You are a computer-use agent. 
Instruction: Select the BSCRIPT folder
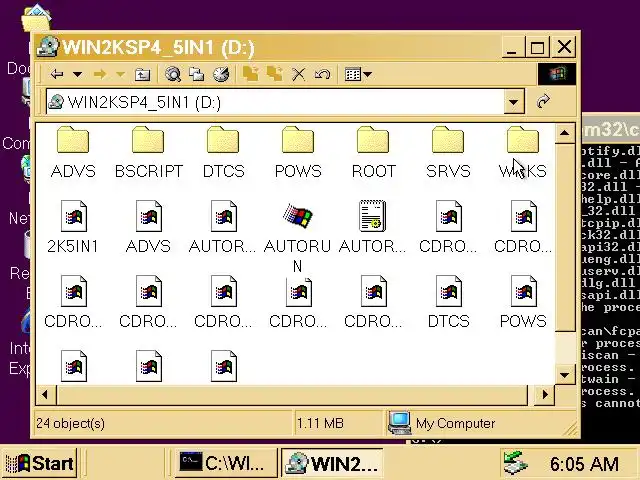point(149,152)
